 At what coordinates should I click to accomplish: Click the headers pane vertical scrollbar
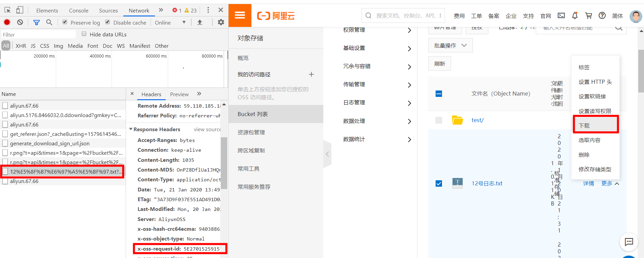pyautogui.click(x=224, y=163)
